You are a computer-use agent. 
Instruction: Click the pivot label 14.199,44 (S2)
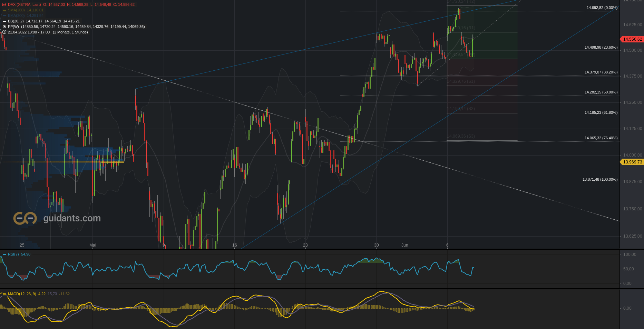click(461, 109)
